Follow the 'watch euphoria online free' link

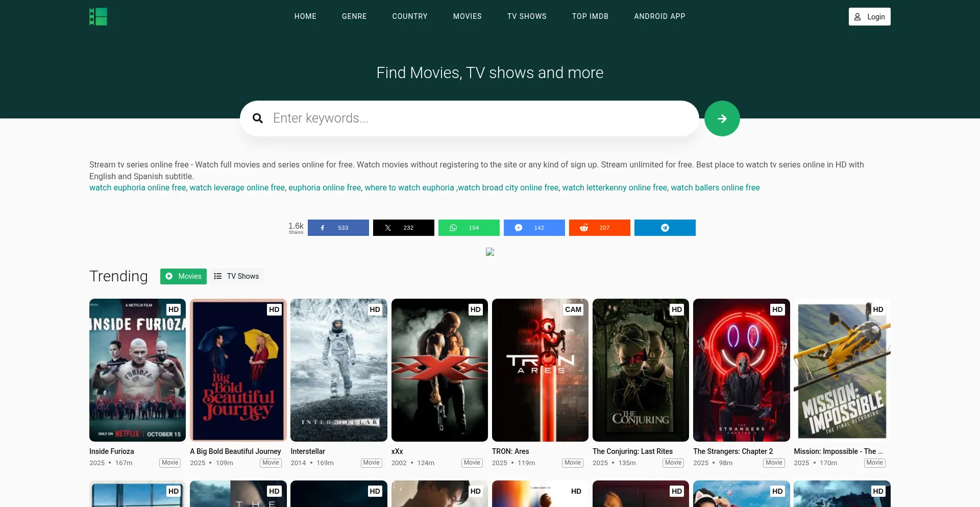coord(137,187)
